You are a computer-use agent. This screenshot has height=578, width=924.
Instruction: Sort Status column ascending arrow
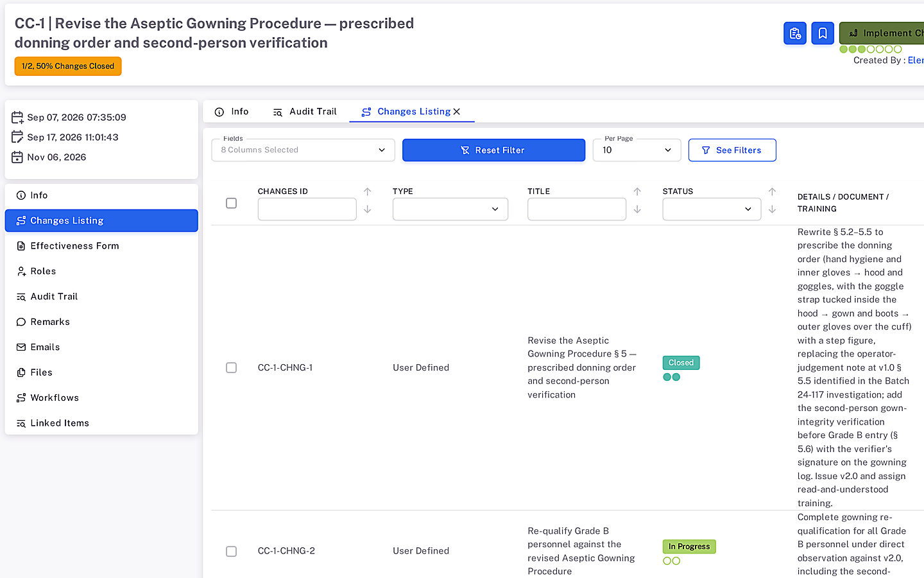click(x=772, y=191)
